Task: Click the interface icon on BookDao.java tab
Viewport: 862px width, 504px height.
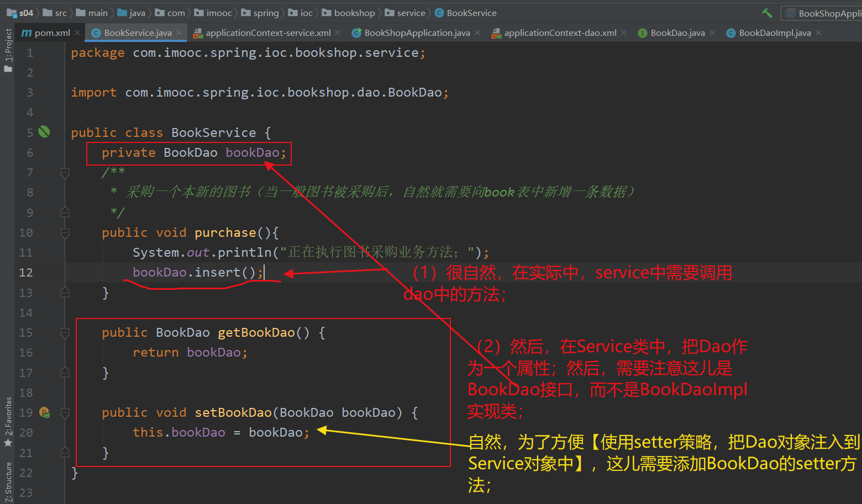Action: pos(642,33)
